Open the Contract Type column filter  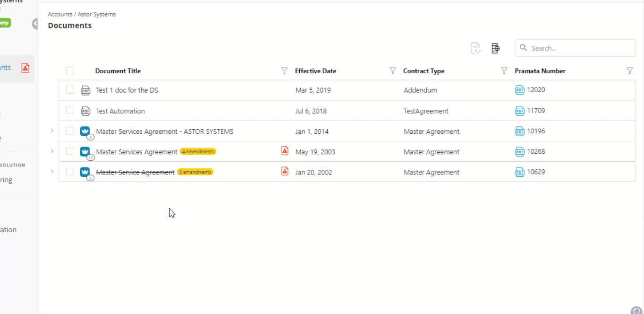coord(504,70)
